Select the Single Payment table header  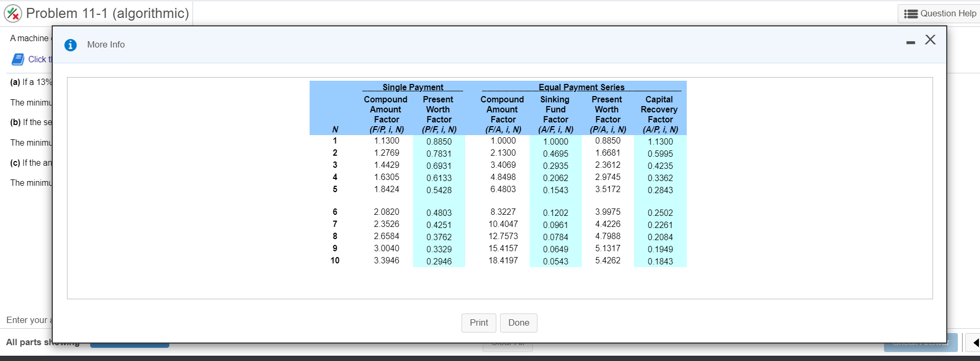413,87
